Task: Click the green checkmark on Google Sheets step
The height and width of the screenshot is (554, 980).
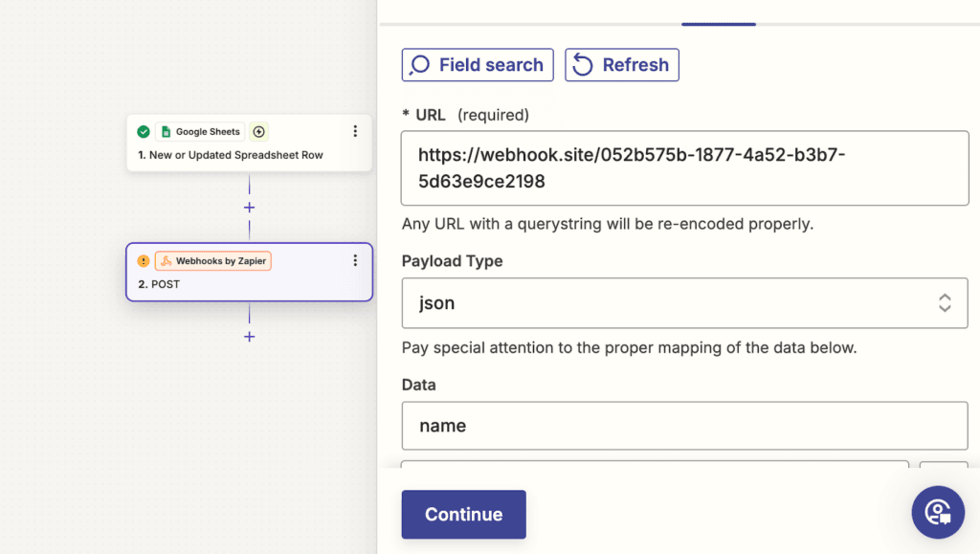Action: pyautogui.click(x=144, y=132)
